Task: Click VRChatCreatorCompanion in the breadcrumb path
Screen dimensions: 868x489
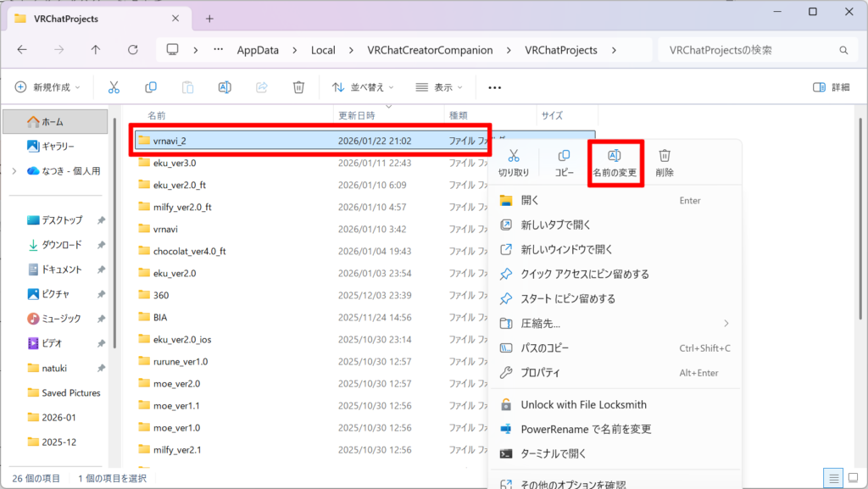Action: pos(430,50)
